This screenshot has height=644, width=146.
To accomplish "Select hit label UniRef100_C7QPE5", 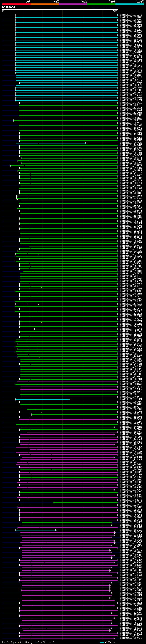I will point(131,535).
